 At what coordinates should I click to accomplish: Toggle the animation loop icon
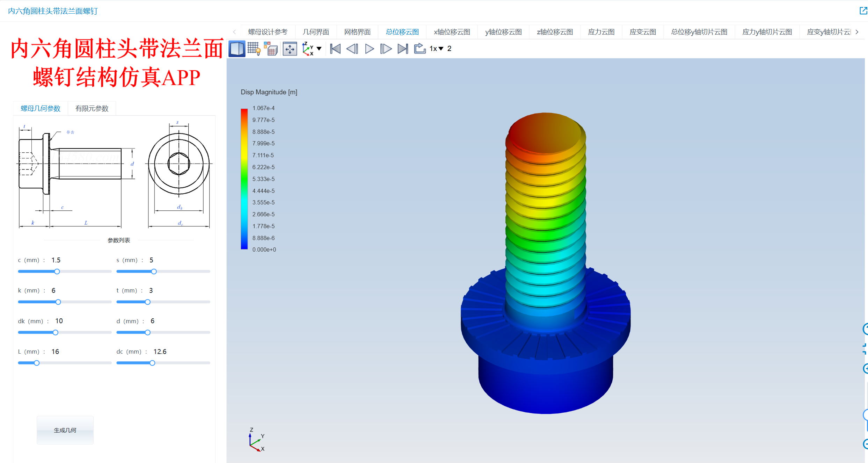tap(420, 48)
